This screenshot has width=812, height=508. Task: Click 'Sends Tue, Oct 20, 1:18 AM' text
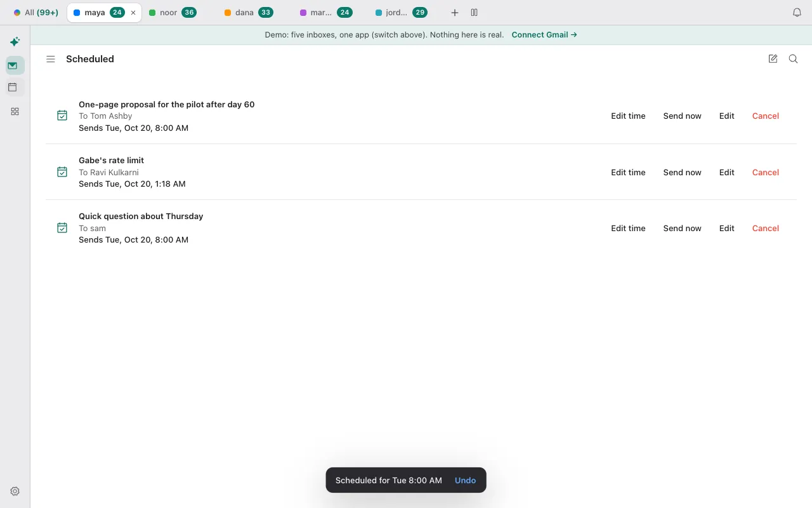[132, 184]
